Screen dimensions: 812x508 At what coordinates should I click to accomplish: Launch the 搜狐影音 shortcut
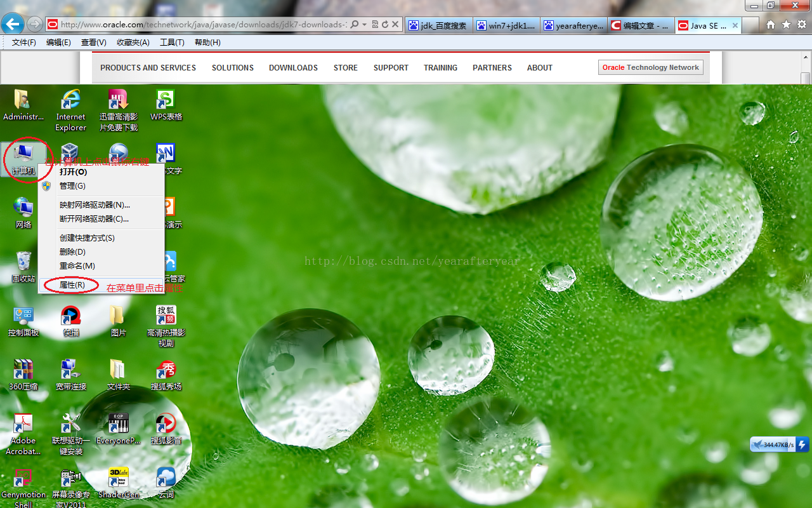point(166,429)
